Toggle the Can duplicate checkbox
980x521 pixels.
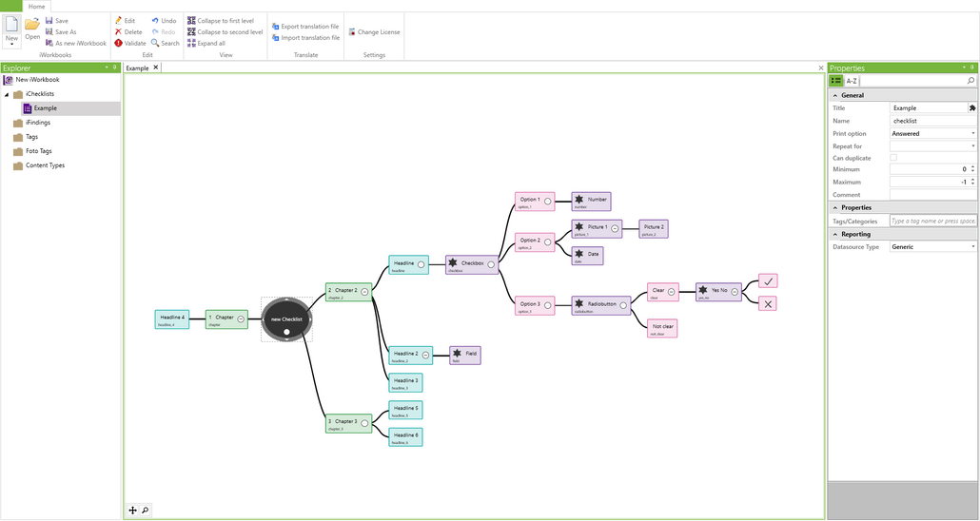click(x=892, y=158)
